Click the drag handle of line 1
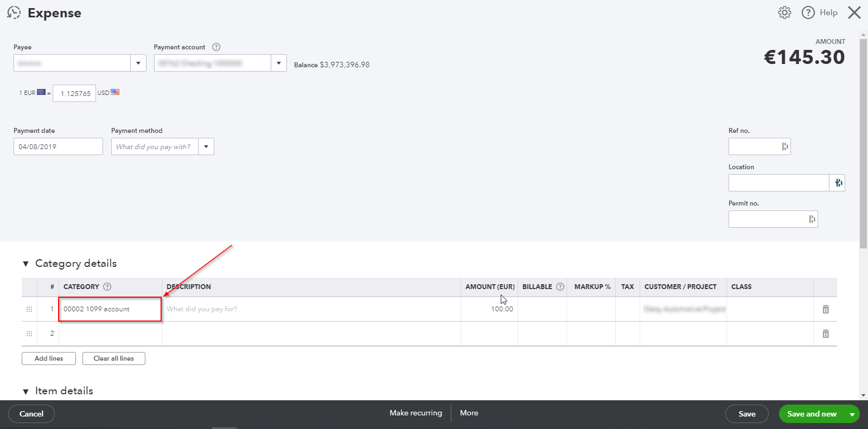Screen dimensions: 868x429 click(29, 309)
